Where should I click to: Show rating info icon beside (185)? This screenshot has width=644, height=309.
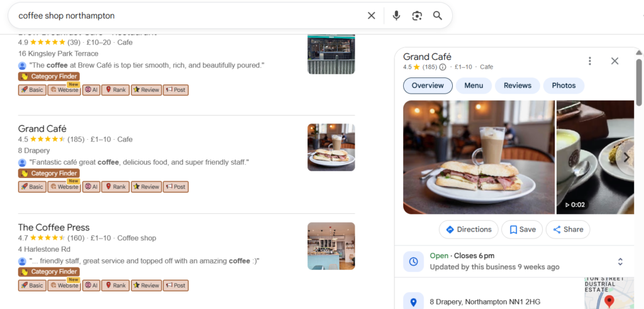click(x=442, y=67)
